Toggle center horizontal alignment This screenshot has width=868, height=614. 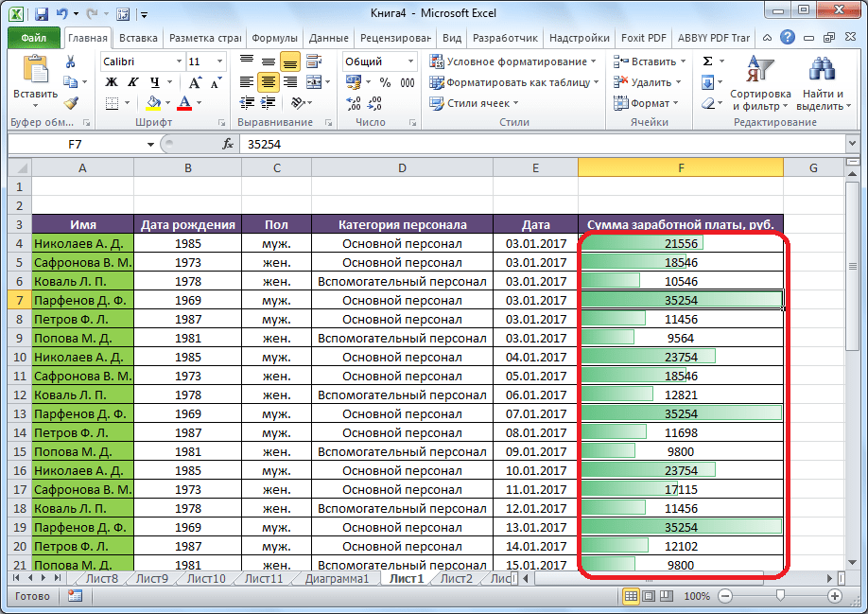(x=269, y=82)
